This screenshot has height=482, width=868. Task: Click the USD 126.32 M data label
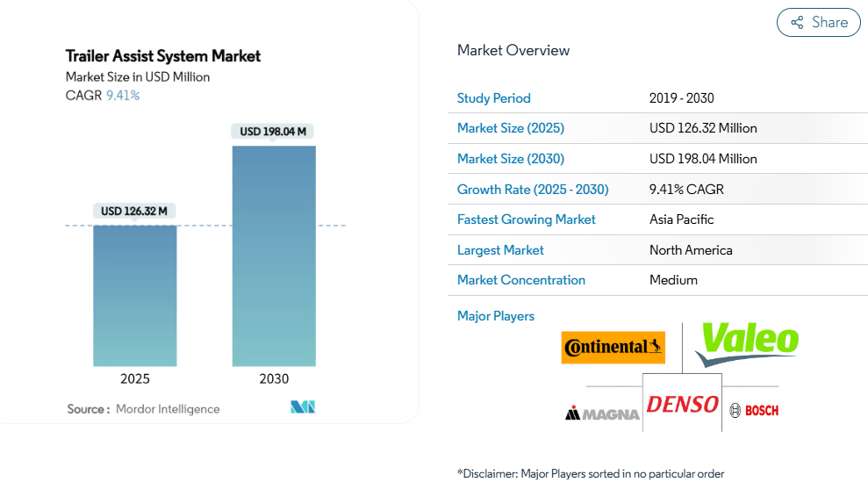(x=134, y=211)
